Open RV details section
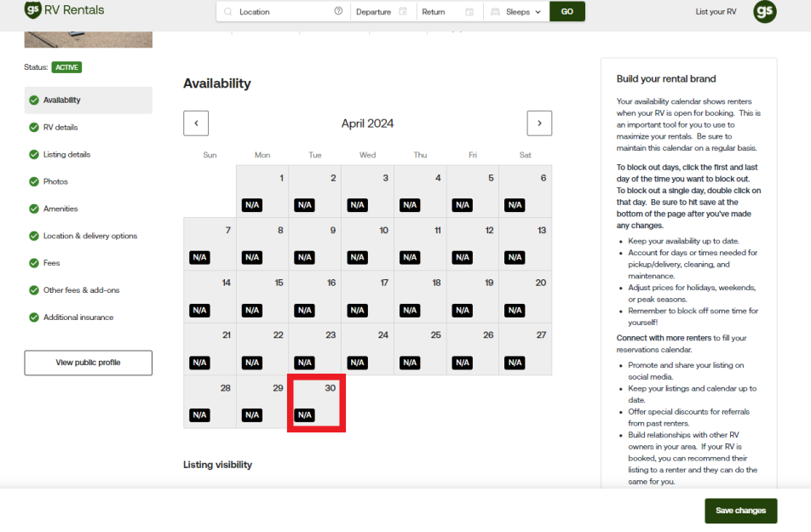The height and width of the screenshot is (532, 811). (x=60, y=128)
